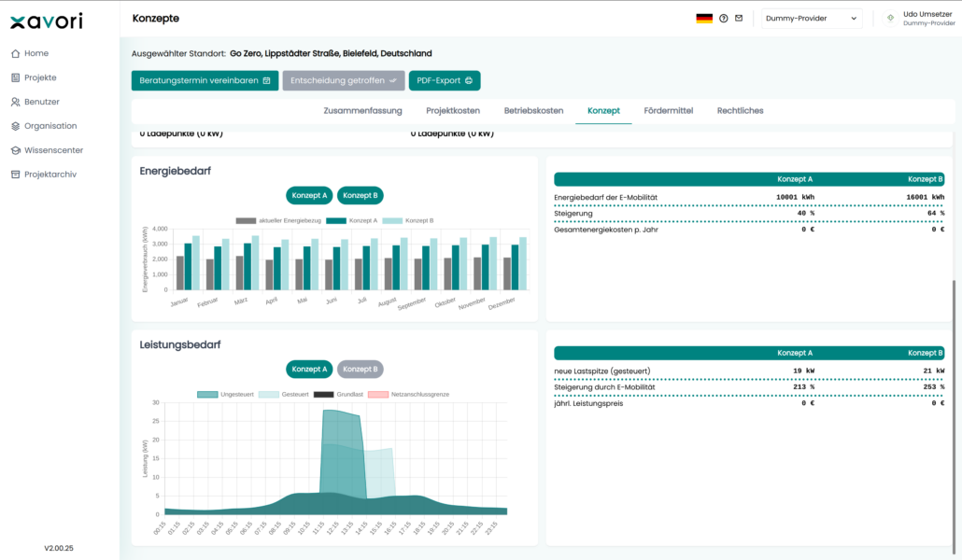Click the PDF-Export button
This screenshot has height=560, width=962.
(445, 80)
